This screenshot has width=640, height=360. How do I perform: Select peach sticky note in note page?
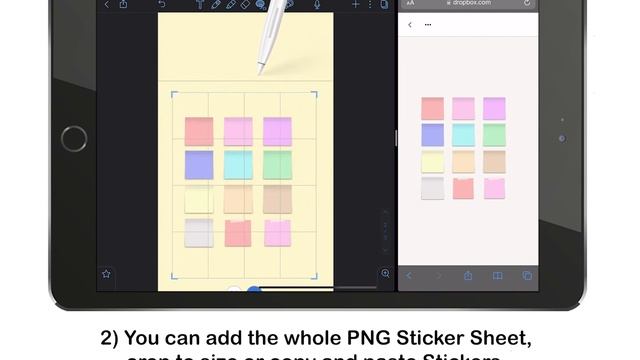(x=238, y=199)
